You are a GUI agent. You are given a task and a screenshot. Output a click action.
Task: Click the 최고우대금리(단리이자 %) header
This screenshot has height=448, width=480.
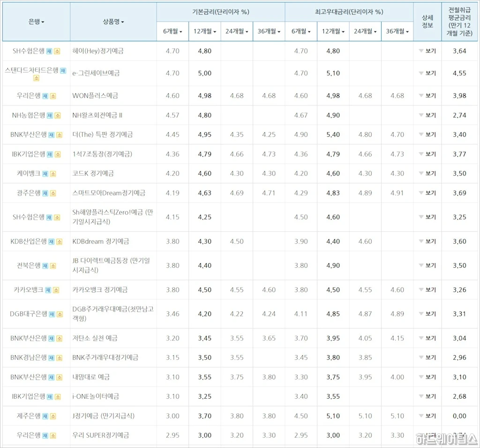tap(349, 12)
